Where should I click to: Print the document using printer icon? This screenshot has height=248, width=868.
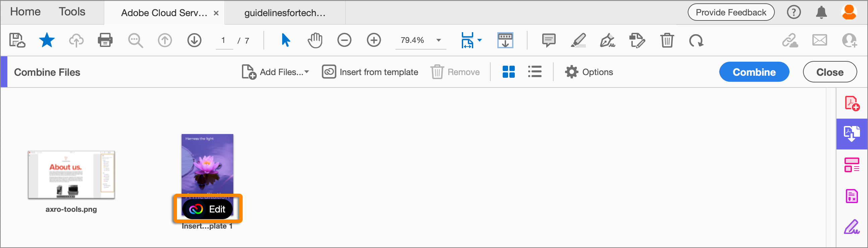pos(105,41)
